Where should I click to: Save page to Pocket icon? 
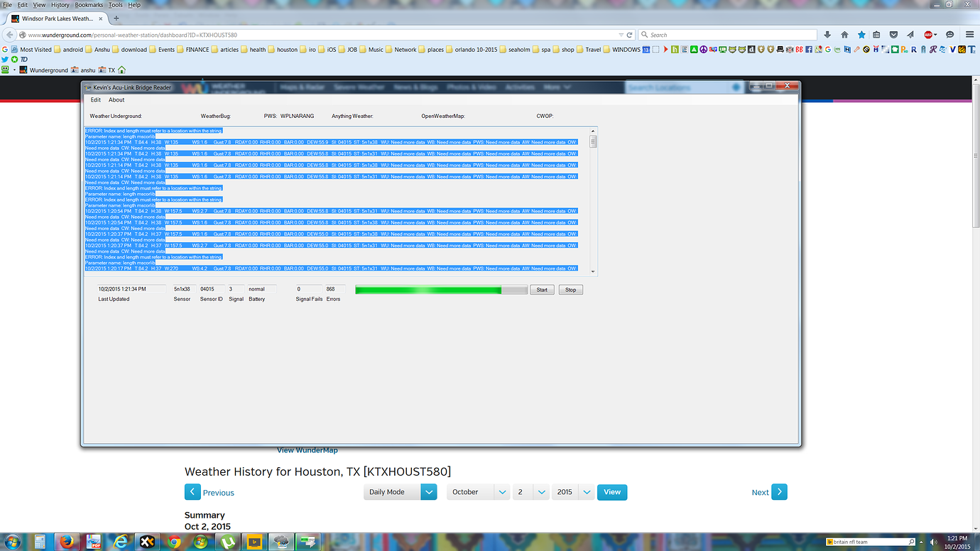point(894,34)
